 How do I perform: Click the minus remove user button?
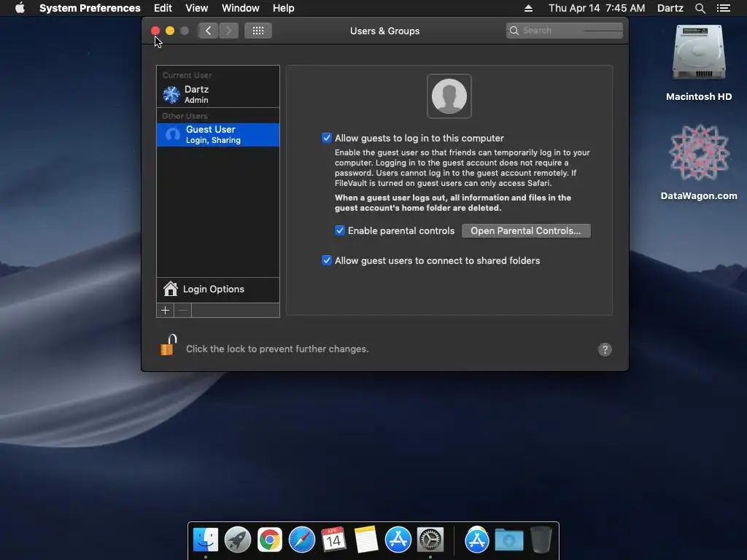[183, 311]
